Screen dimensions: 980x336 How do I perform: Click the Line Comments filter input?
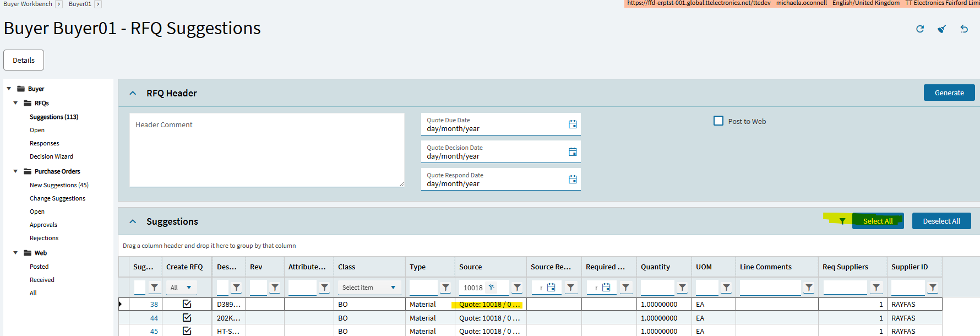click(770, 288)
